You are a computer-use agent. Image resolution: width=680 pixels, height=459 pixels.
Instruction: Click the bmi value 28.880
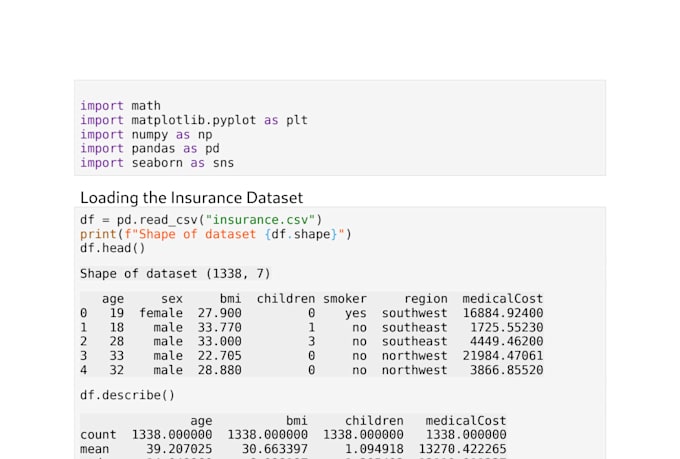[219, 370]
